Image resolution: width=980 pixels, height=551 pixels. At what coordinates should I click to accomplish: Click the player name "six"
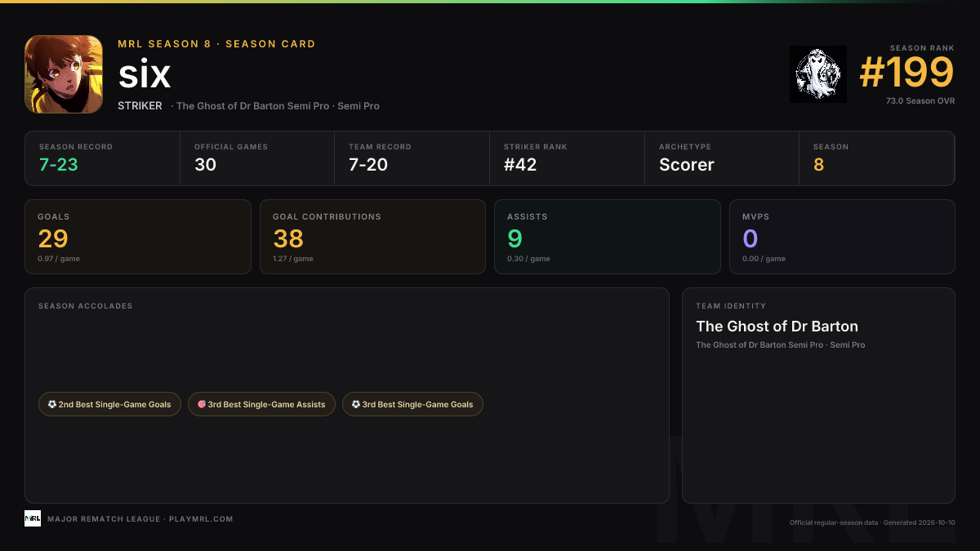(x=145, y=75)
